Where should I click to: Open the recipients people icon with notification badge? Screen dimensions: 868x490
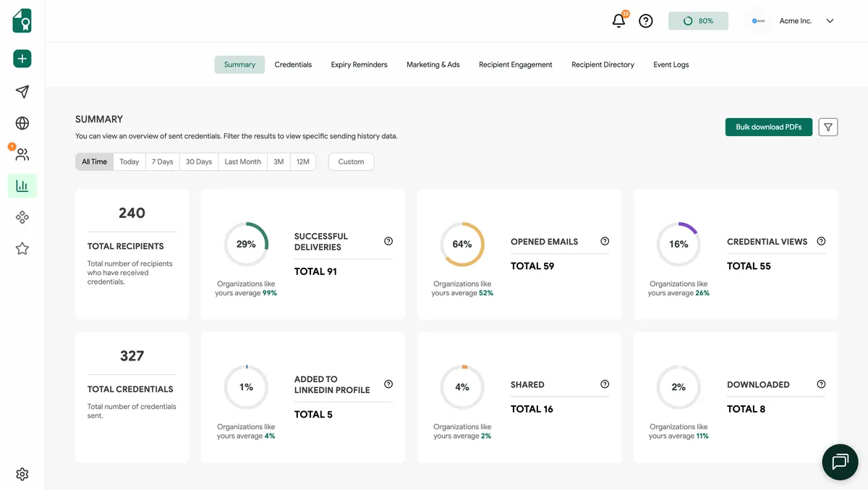[x=22, y=153]
